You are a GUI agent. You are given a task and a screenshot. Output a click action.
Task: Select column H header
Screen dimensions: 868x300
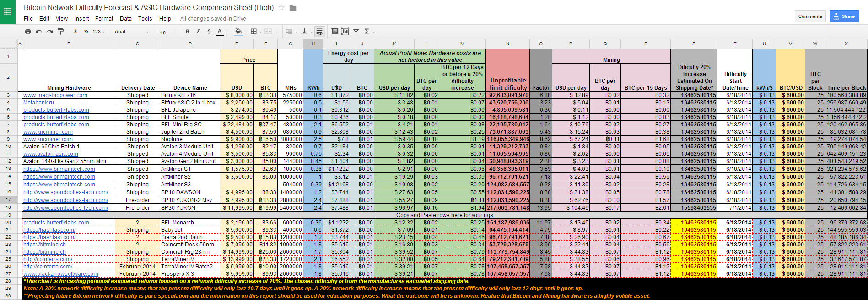[313, 44]
